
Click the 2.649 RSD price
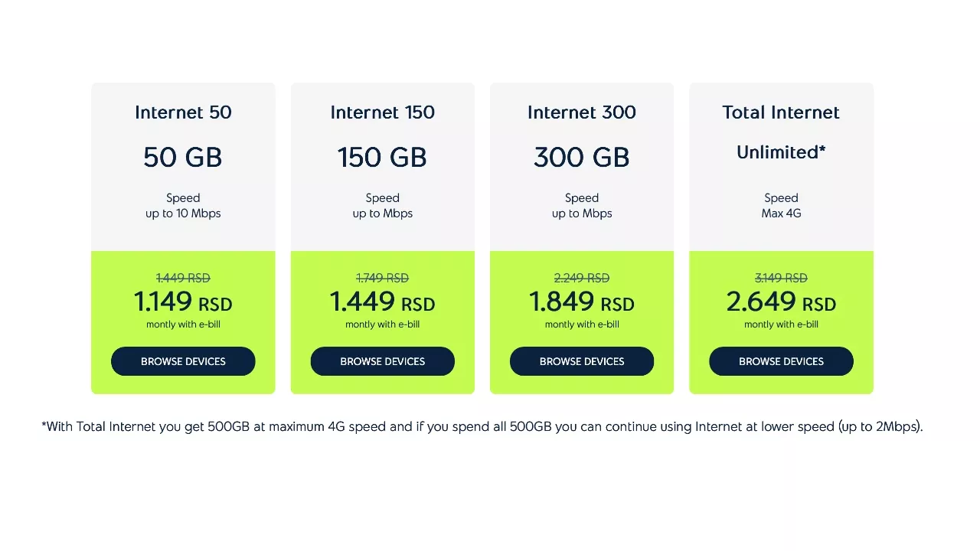pyautogui.click(x=781, y=302)
